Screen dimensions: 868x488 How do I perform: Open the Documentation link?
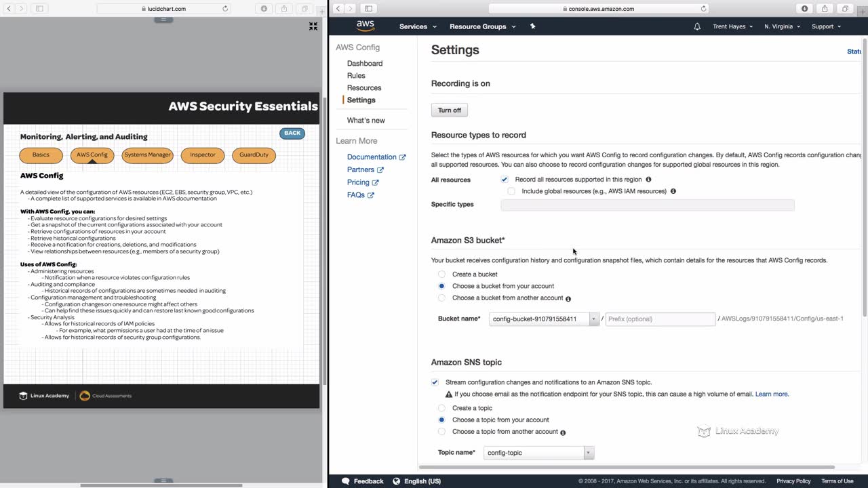pos(376,157)
